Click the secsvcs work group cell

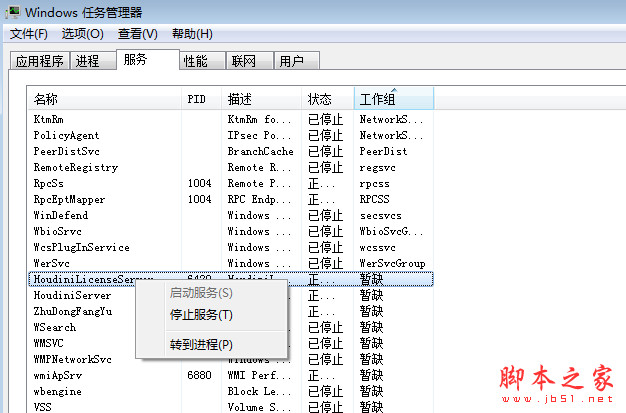[x=380, y=216]
